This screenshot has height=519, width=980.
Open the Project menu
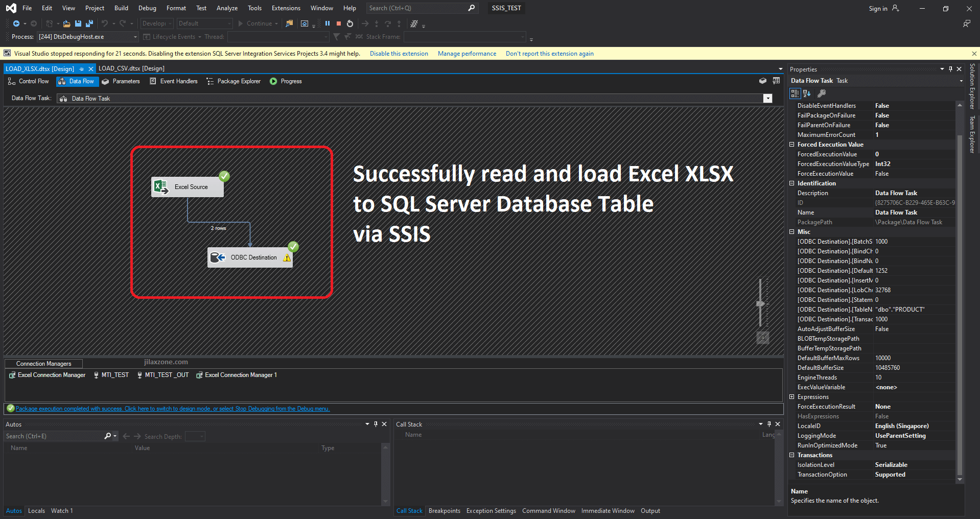pos(95,8)
